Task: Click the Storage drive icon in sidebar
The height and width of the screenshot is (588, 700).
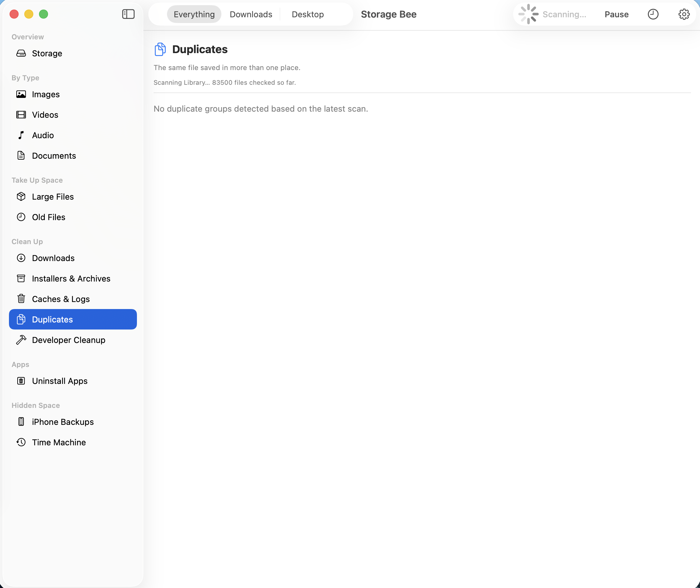Action: 21,53
